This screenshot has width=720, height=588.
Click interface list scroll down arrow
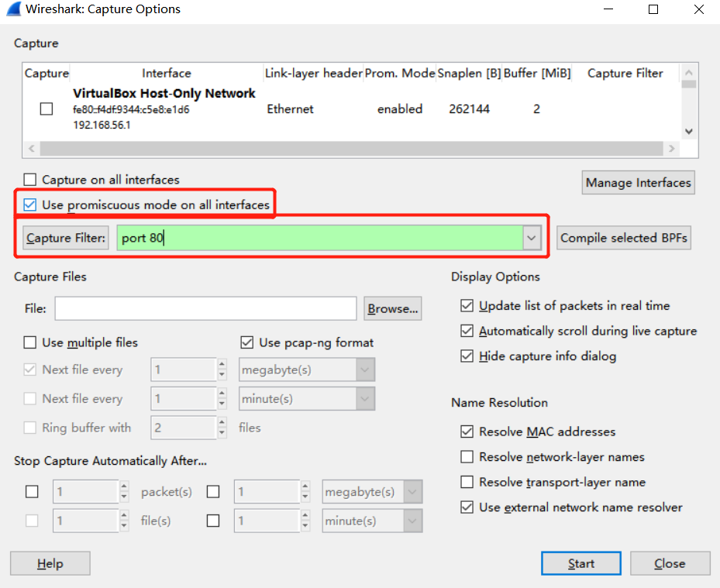(x=688, y=131)
